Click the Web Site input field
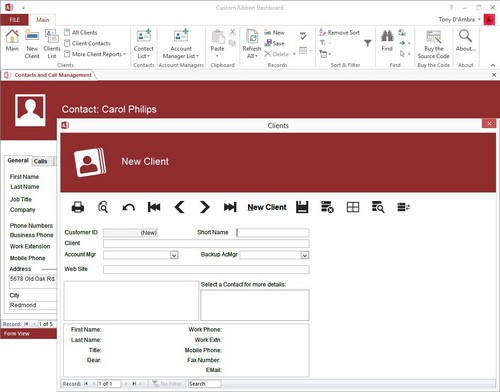 (206, 269)
